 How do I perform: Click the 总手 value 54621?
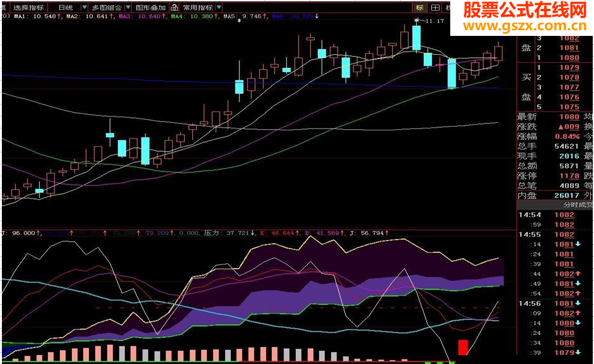click(567, 146)
